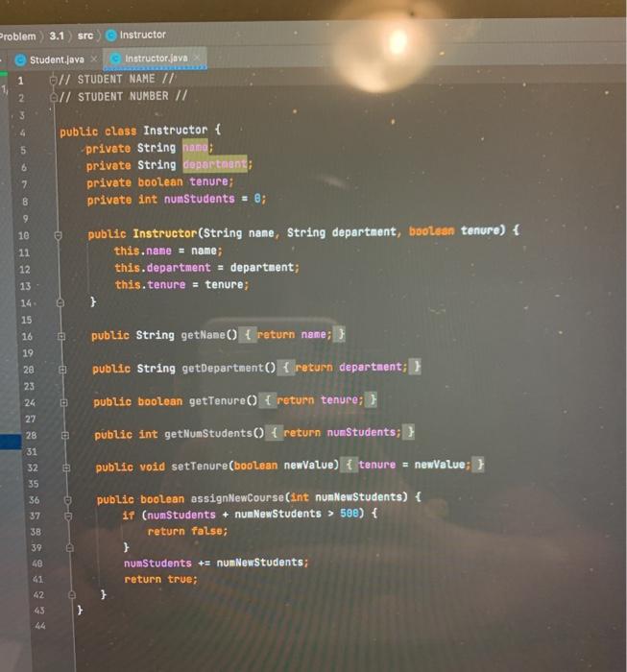Click the 'Instructor' constructor name on line 10
Viewport: 627px width, 672px height.
click(x=164, y=233)
